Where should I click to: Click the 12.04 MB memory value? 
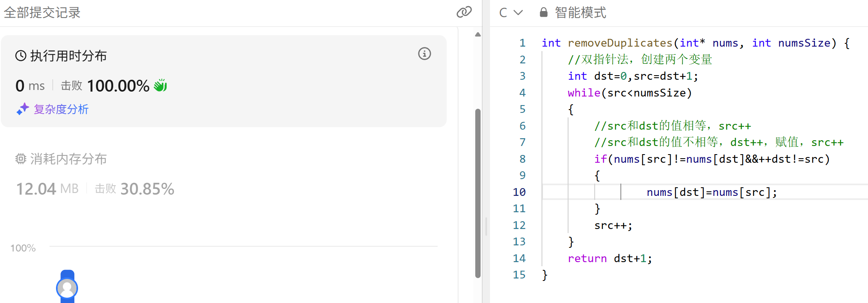pyautogui.click(x=47, y=189)
